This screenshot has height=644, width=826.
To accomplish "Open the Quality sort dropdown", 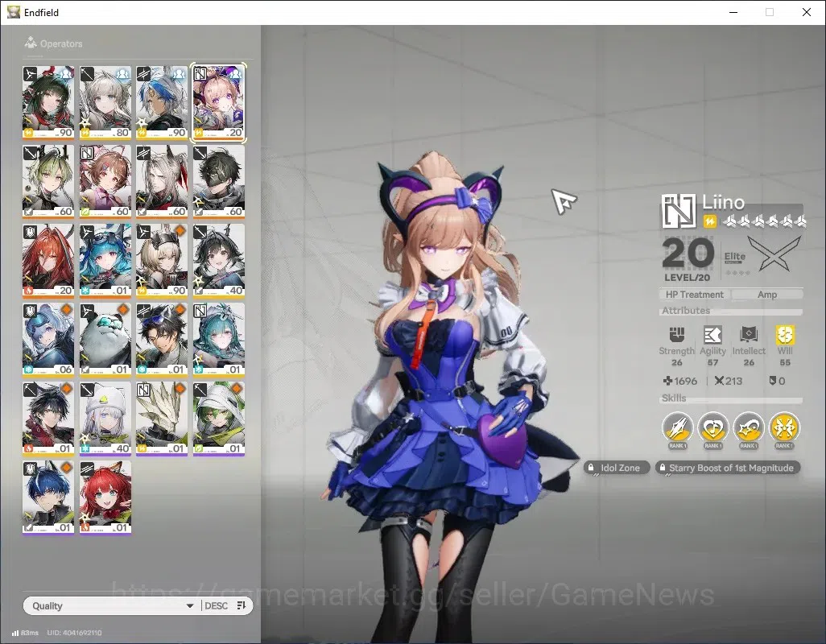I will click(x=114, y=605).
